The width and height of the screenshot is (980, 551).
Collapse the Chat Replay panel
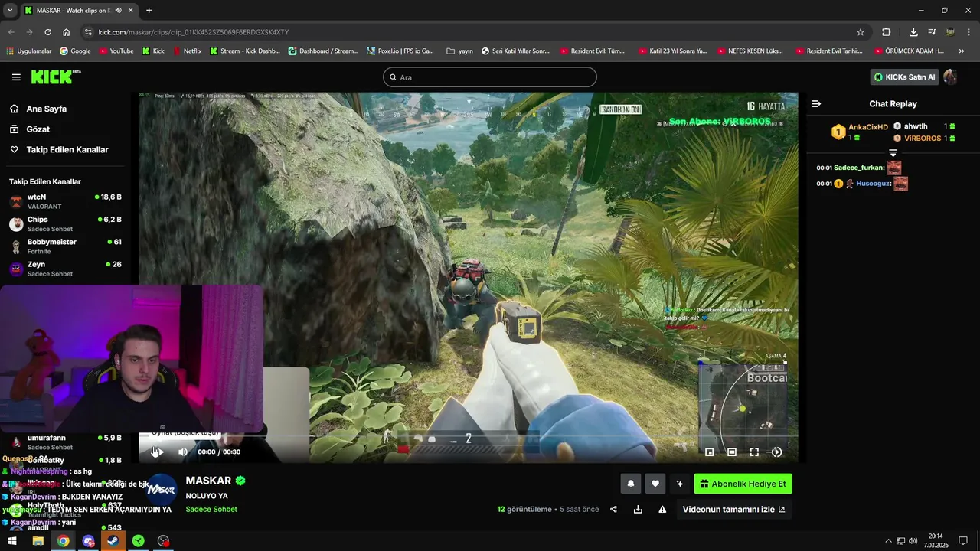click(816, 103)
